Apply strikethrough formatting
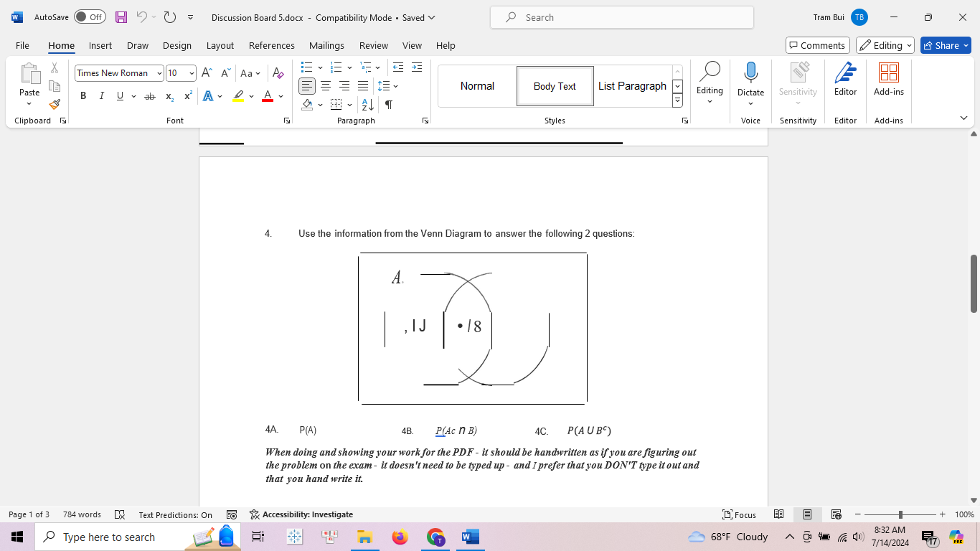This screenshot has width=980, height=551. pyautogui.click(x=149, y=96)
